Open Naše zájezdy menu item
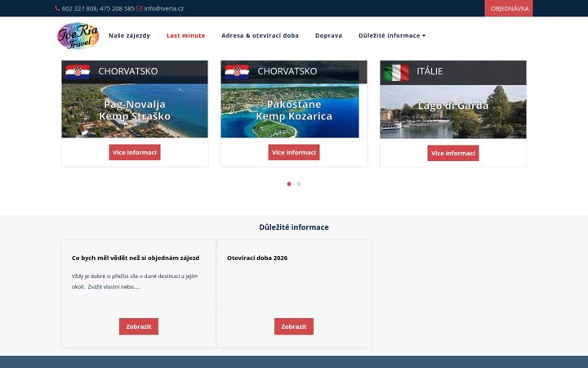Screen dimensions: 588x368 point(129,36)
